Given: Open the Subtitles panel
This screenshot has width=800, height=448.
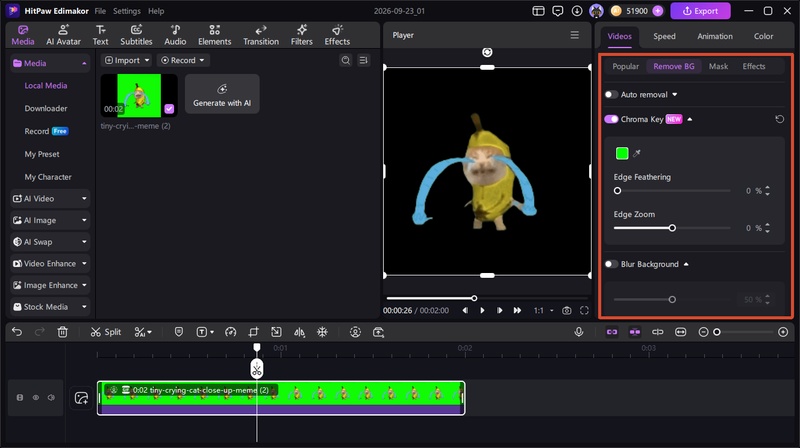Looking at the screenshot, I should tap(136, 35).
